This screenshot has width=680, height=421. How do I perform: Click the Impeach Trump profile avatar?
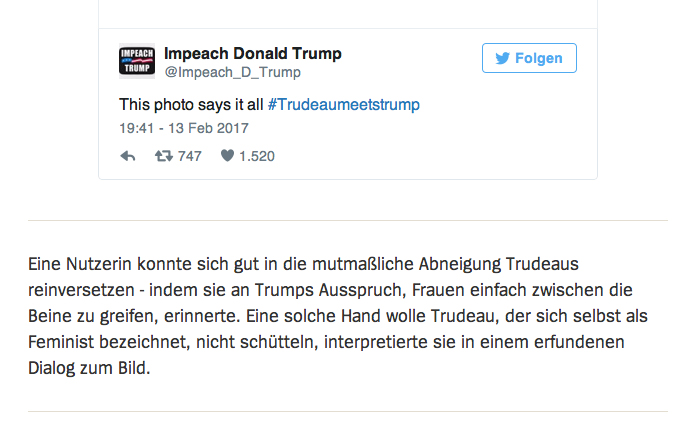tap(137, 61)
